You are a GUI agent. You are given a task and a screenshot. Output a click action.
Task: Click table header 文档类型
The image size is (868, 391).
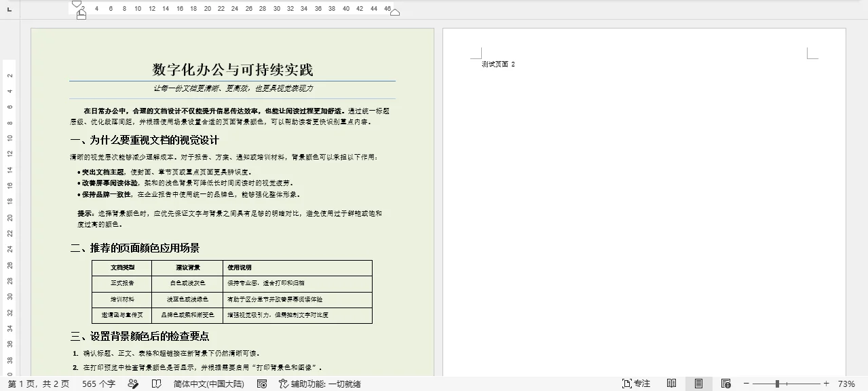point(122,267)
